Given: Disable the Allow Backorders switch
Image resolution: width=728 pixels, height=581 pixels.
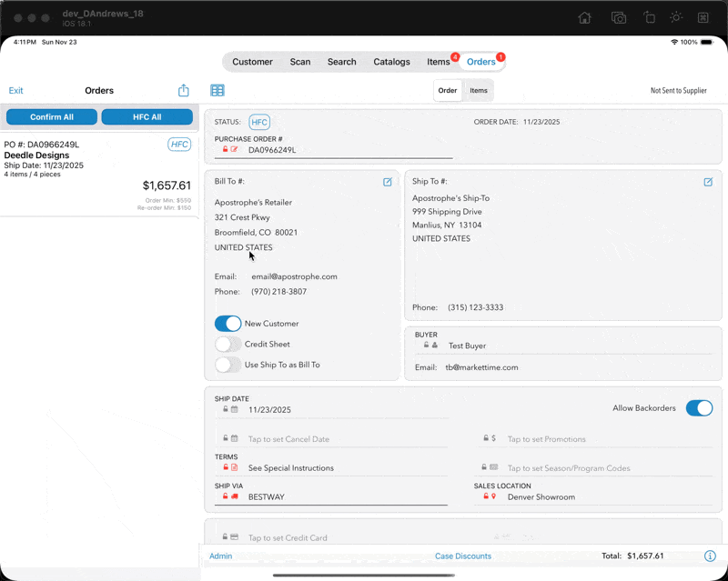Looking at the screenshot, I should pos(699,408).
